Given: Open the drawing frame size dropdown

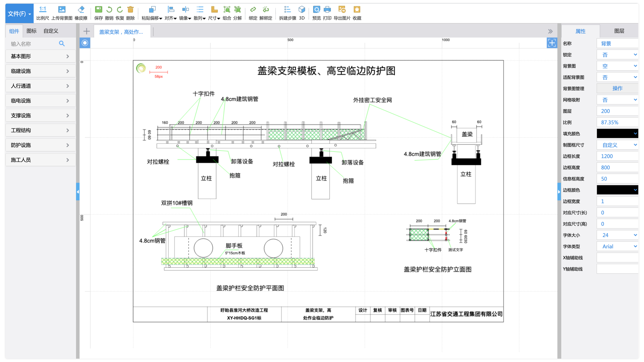Looking at the screenshot, I should (618, 145).
